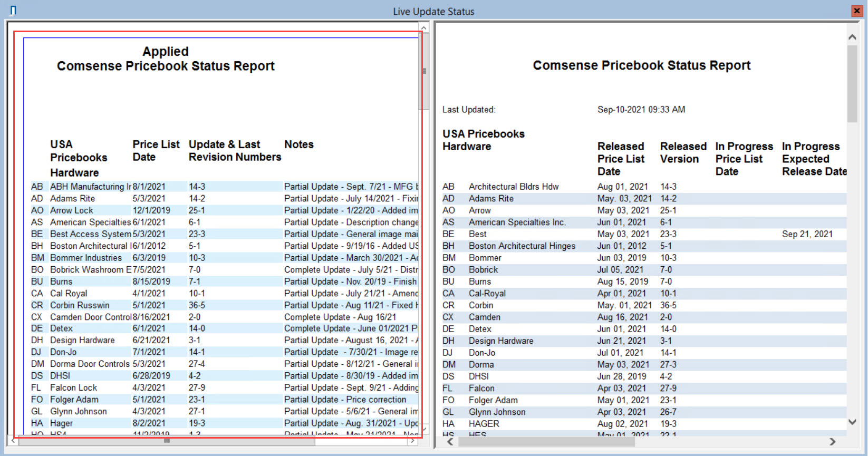Select 'Arrow Lock' in left report

[x=72, y=210]
